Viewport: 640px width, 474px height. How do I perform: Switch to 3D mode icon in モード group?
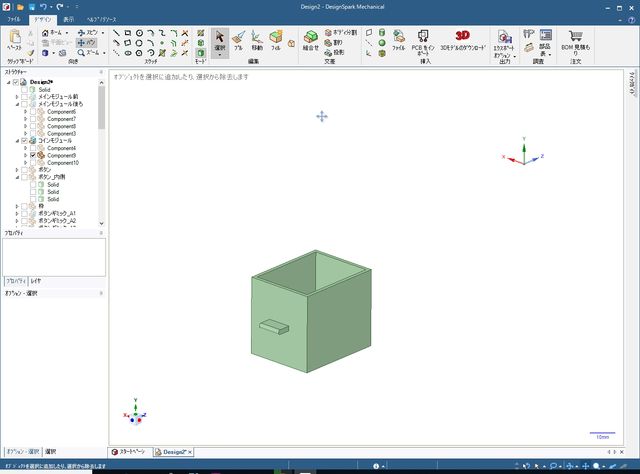(200, 53)
